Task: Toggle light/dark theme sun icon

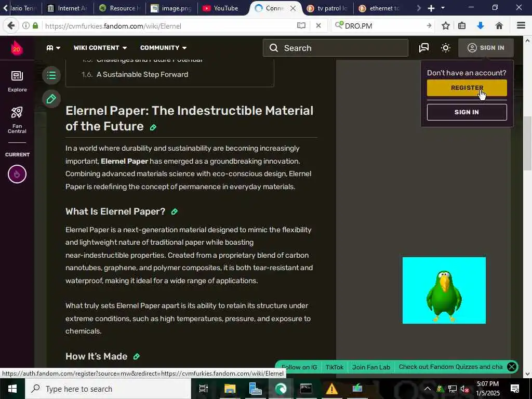Action: pos(446,48)
